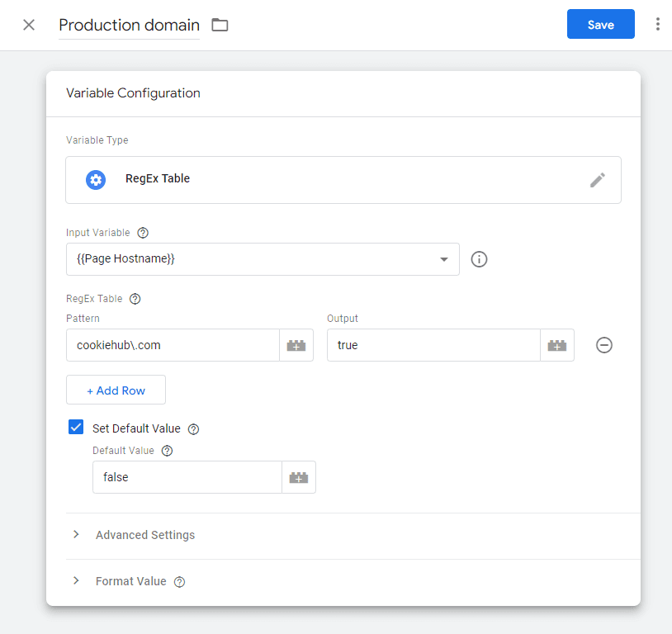Open the three-dot more options menu

coord(657,25)
